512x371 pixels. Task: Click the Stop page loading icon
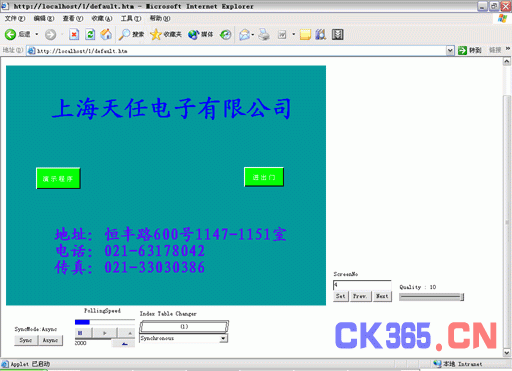(74, 34)
